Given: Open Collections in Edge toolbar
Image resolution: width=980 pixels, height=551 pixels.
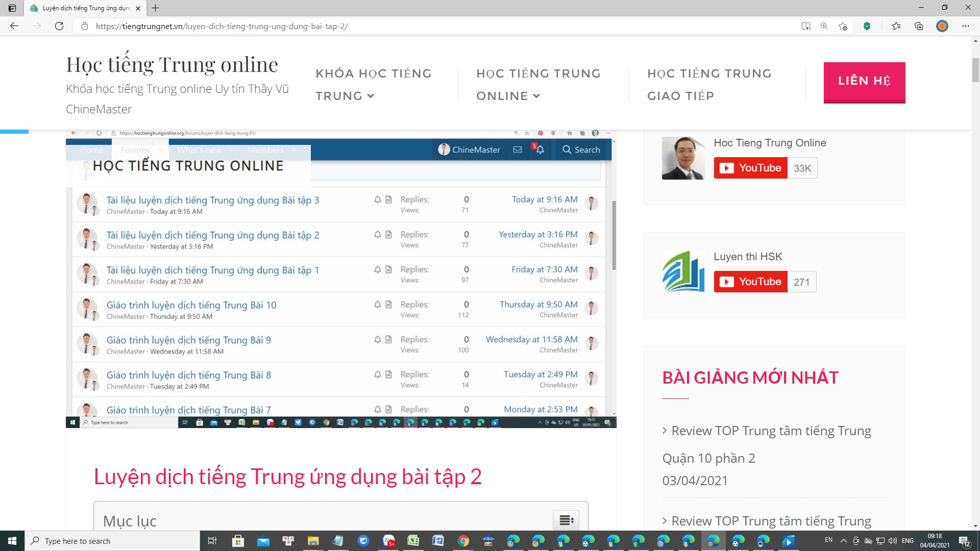Looking at the screenshot, I should (919, 26).
